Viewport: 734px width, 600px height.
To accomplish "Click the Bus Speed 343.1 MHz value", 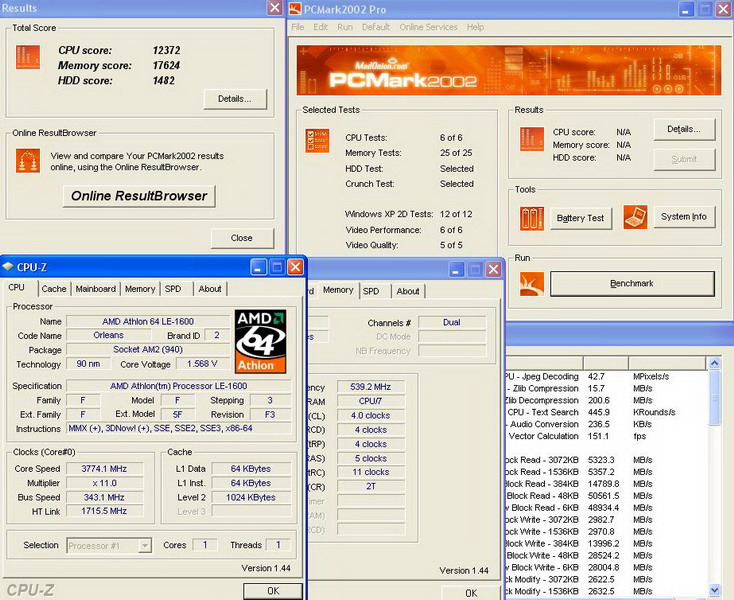I will (x=104, y=497).
